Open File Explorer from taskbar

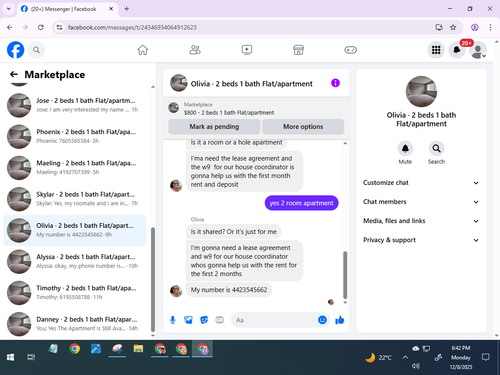coord(138,349)
